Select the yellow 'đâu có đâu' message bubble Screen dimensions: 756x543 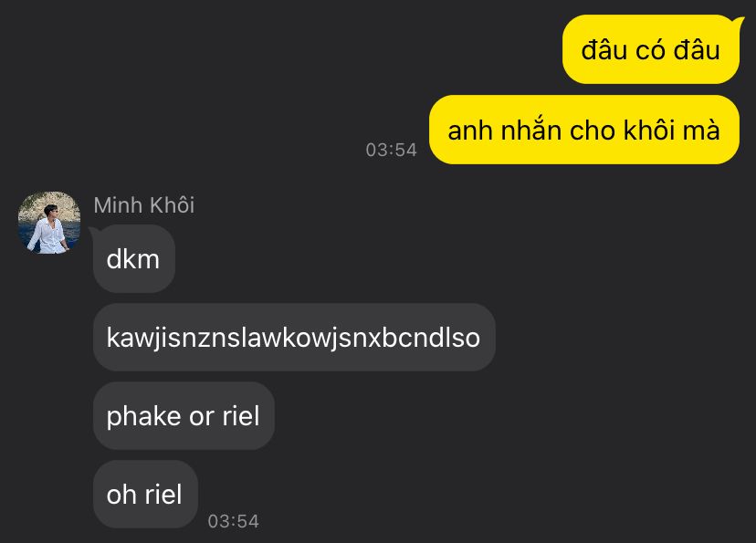tap(650, 49)
